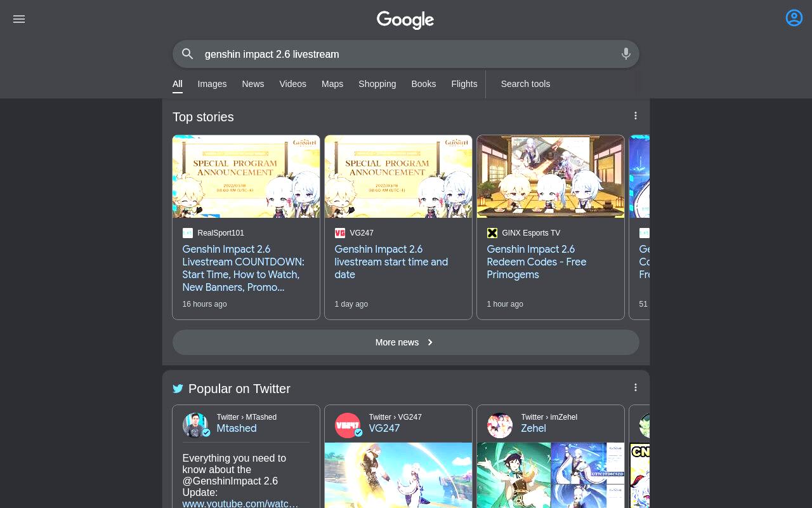The image size is (812, 508).
Task: Open Popular on Twitter three-dot options
Action: click(636, 387)
